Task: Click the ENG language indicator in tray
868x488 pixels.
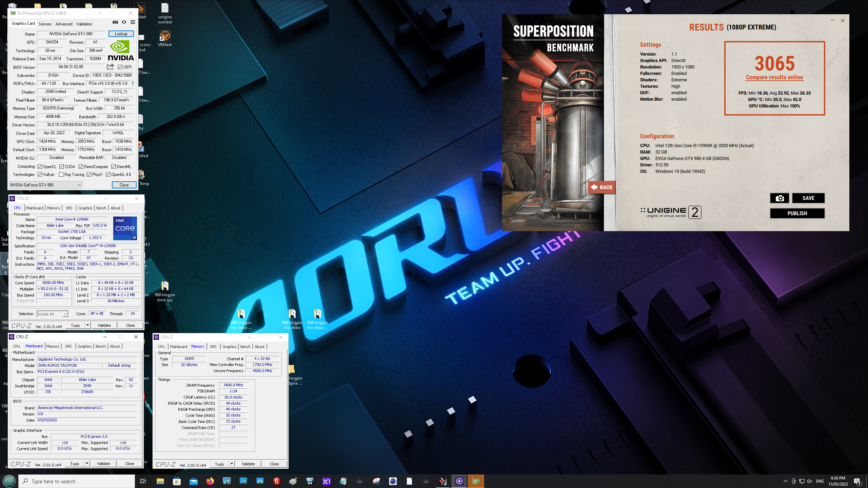Action: tap(820, 481)
